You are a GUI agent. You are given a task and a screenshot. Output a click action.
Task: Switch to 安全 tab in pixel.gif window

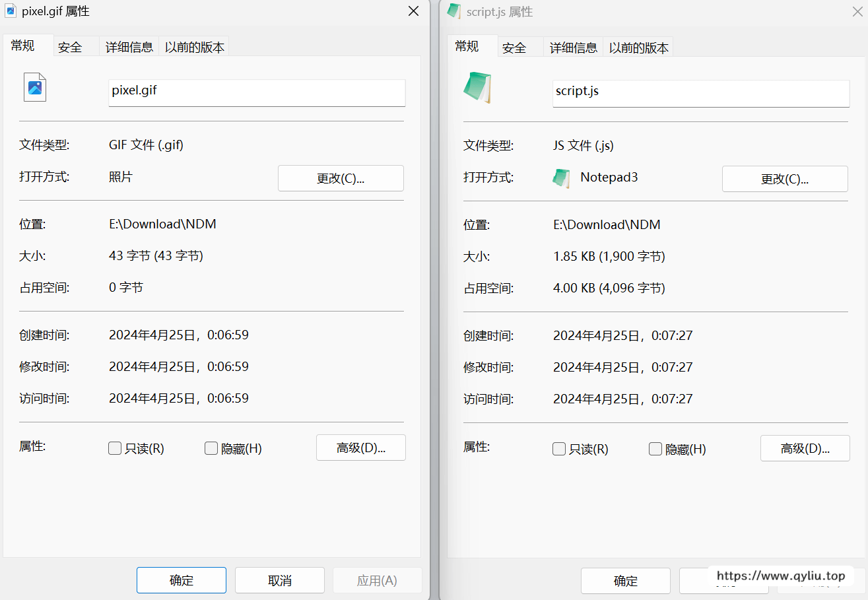click(70, 47)
